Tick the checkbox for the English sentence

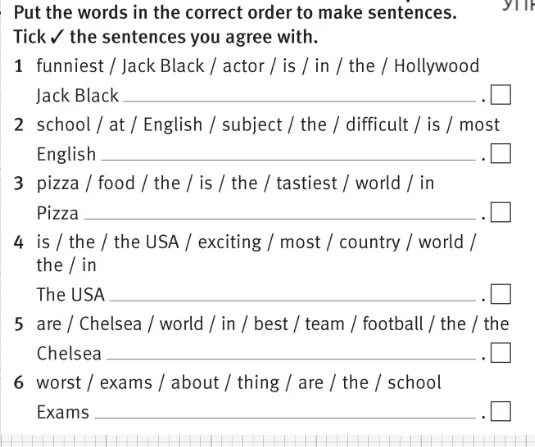[x=501, y=153]
